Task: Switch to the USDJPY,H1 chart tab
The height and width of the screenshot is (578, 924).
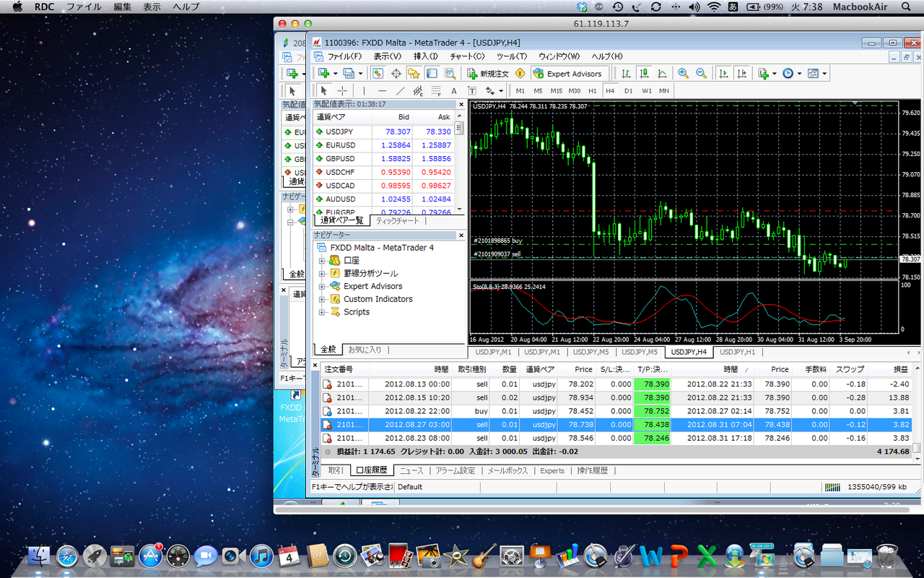Action: [737, 352]
